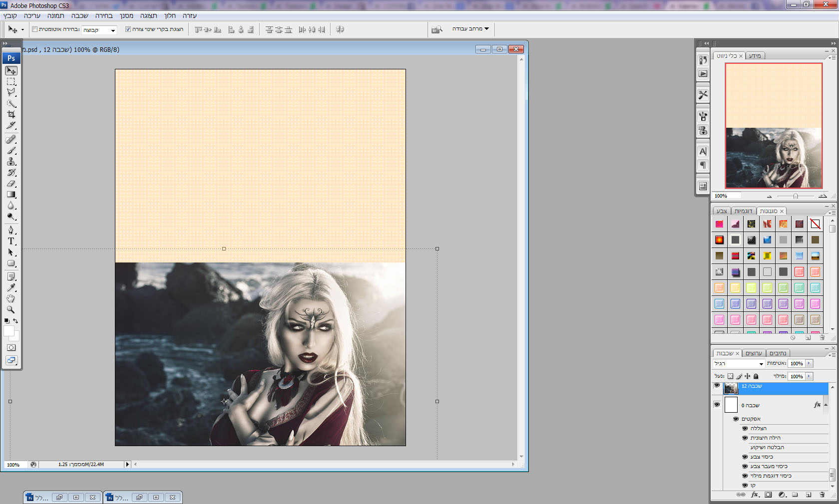
Task: Enable the בחירה אוטומטית (auto-select) checkbox
Action: click(x=35, y=29)
